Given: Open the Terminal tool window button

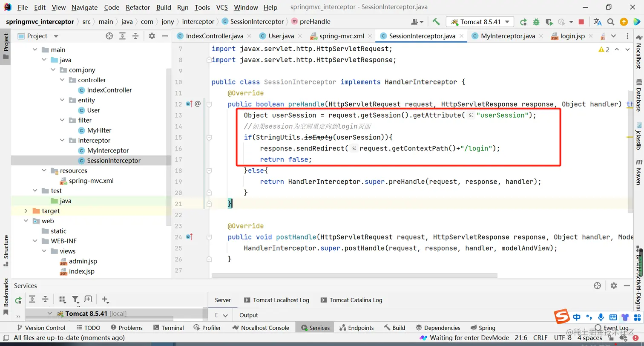Looking at the screenshot, I should pos(169,328).
